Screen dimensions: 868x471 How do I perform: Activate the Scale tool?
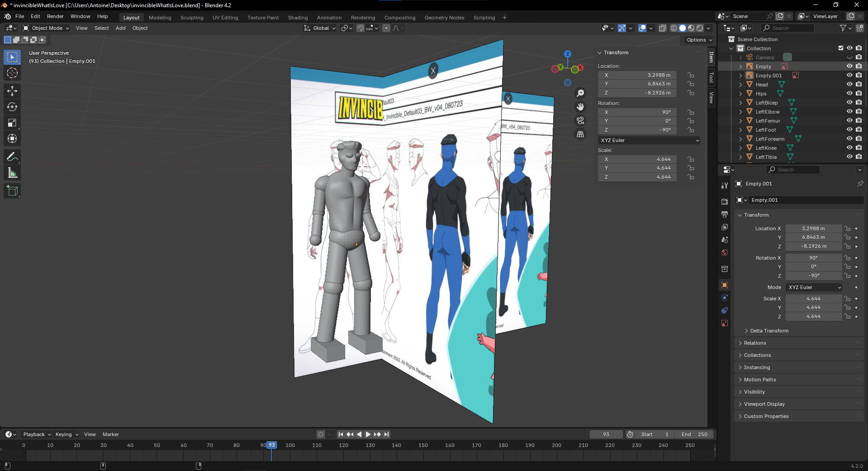12,123
